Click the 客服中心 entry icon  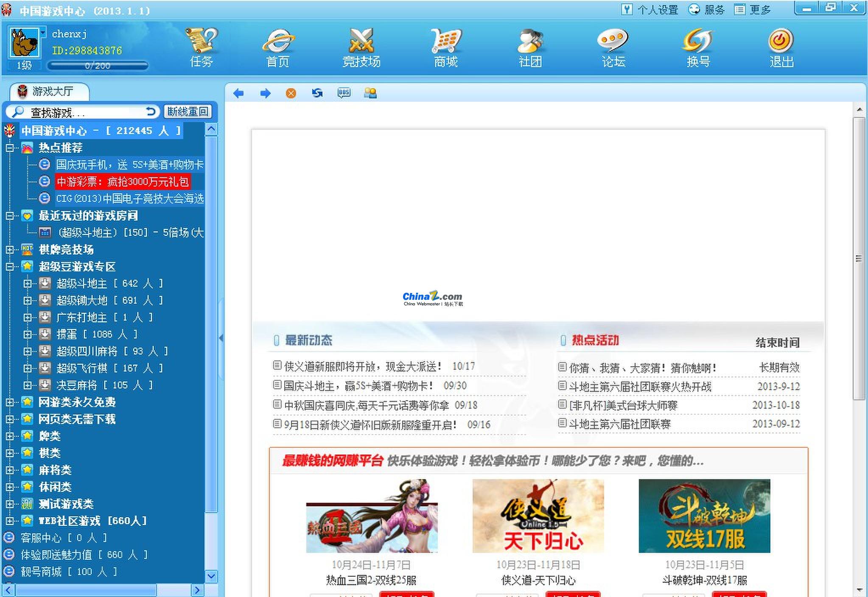tap(9, 538)
